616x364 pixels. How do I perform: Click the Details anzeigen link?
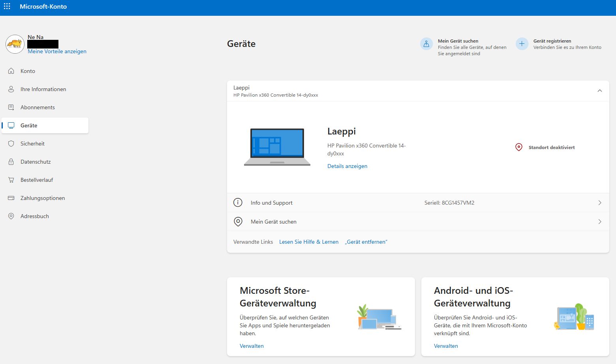point(347,166)
